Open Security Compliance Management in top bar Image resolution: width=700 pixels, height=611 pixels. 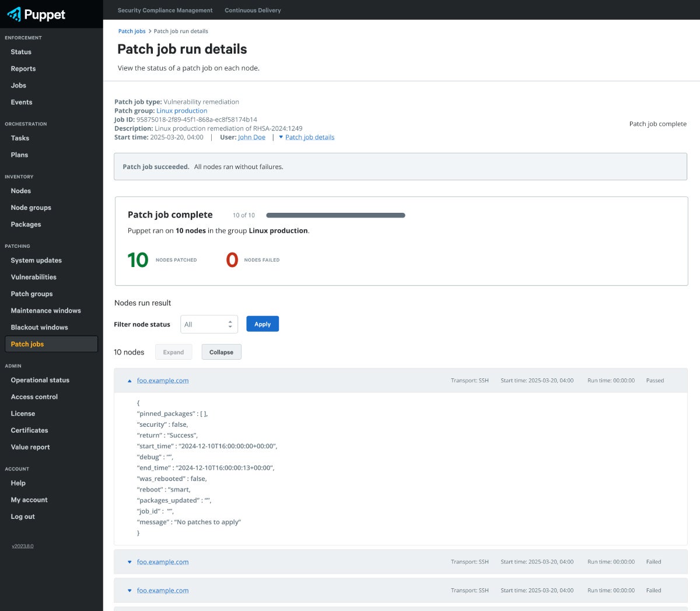(x=165, y=10)
